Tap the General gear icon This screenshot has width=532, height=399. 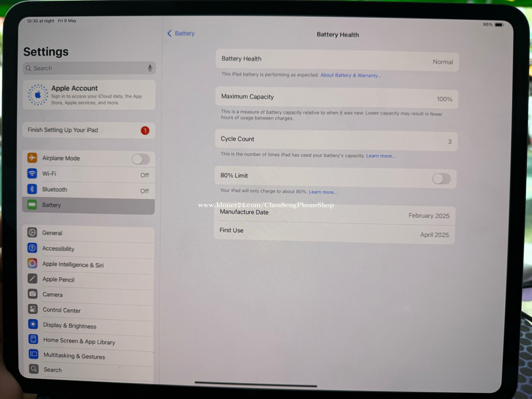[32, 233]
